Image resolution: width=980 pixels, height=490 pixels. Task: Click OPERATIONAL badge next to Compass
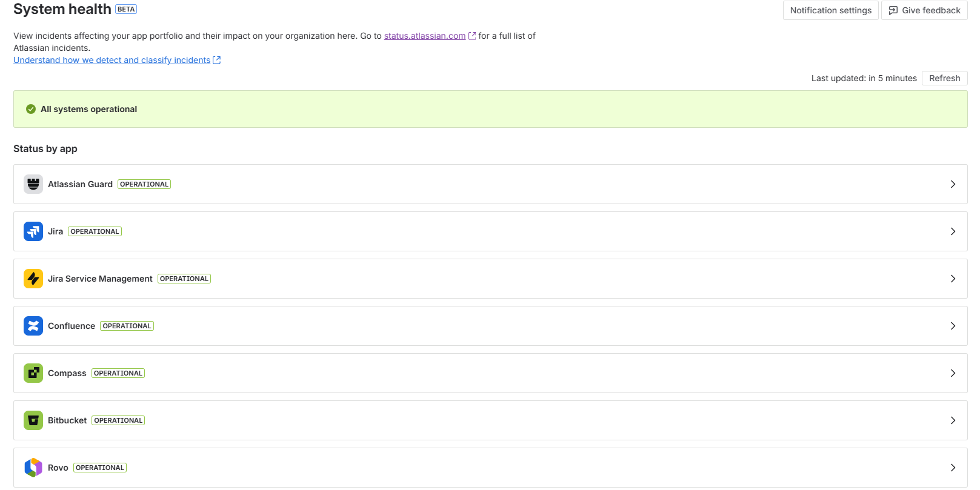tap(118, 373)
